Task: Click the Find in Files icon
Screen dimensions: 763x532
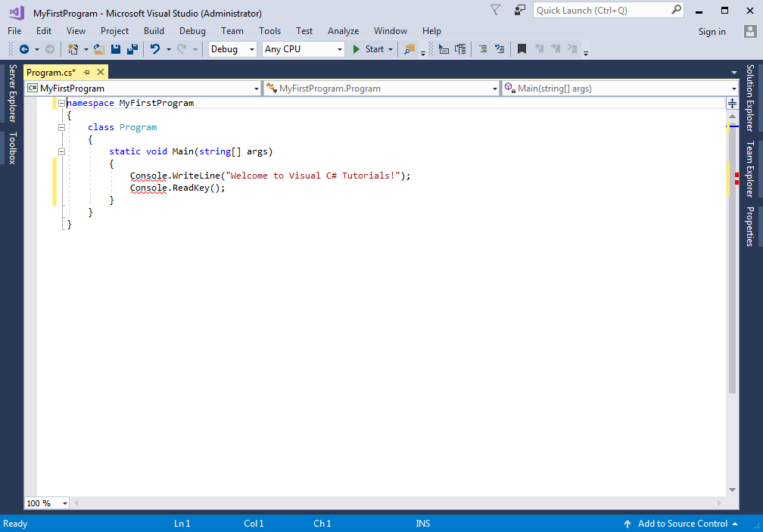Action: pos(410,49)
